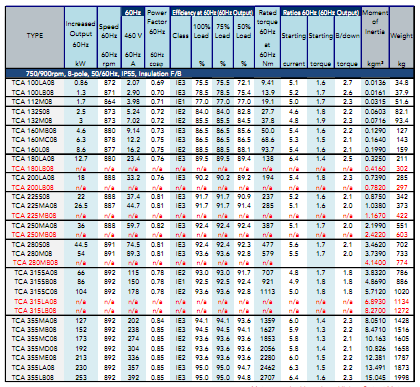Select the TCA 250MA08 type cell
420x387 pixels.
34,226
